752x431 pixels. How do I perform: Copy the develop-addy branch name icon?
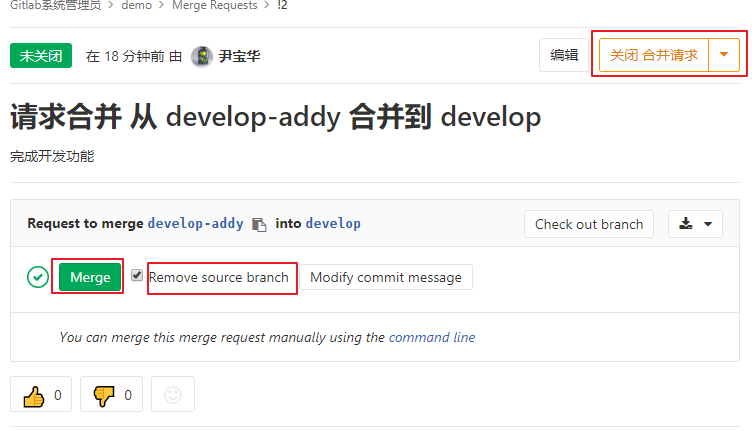[259, 224]
